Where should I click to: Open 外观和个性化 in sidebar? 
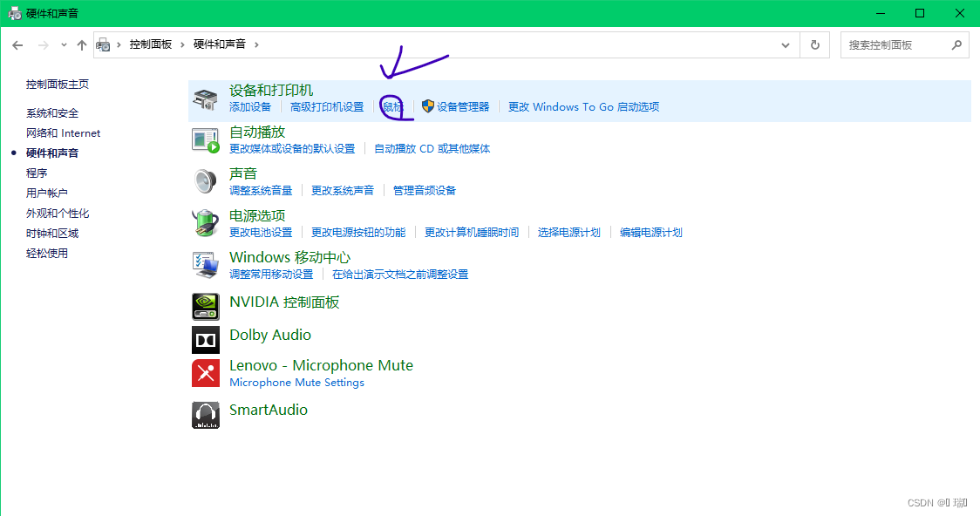click(x=58, y=213)
